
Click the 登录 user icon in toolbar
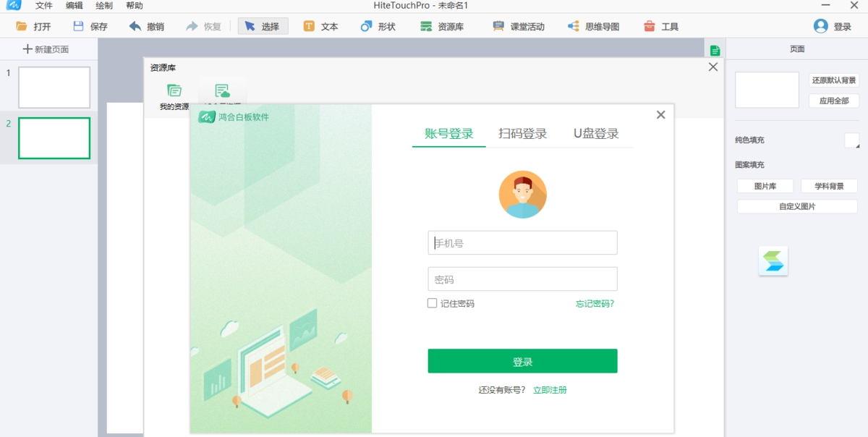[820, 26]
